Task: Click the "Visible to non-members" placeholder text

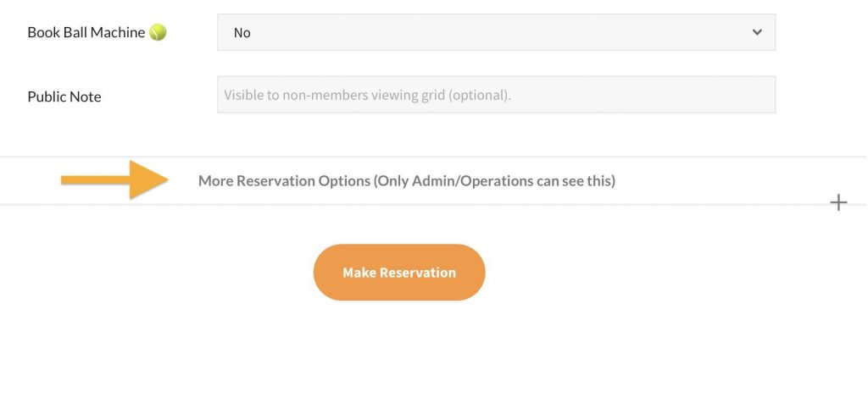Action: point(367,96)
